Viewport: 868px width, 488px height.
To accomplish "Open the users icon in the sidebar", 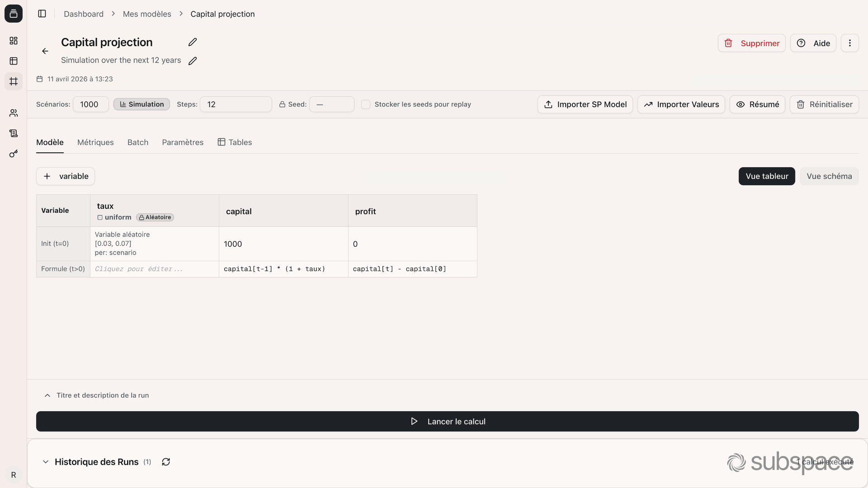I will pos(14,113).
